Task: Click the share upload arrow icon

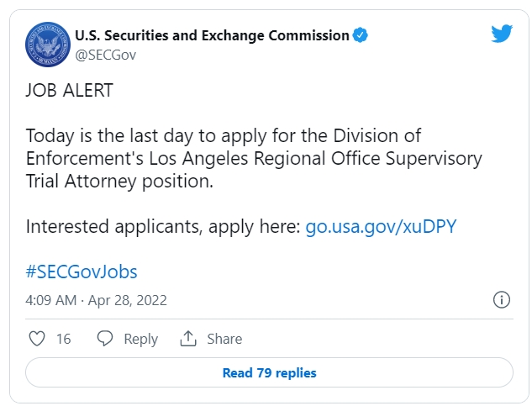Action: [x=188, y=338]
